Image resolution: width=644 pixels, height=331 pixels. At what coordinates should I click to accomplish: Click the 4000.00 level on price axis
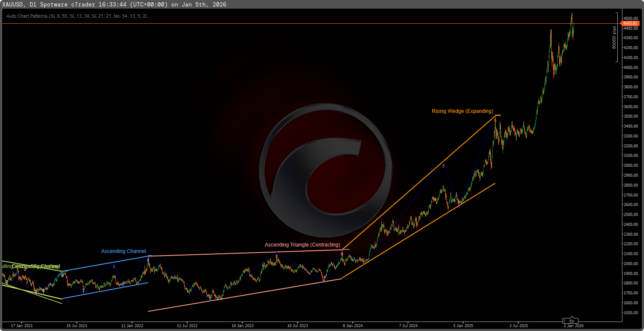[631, 68]
